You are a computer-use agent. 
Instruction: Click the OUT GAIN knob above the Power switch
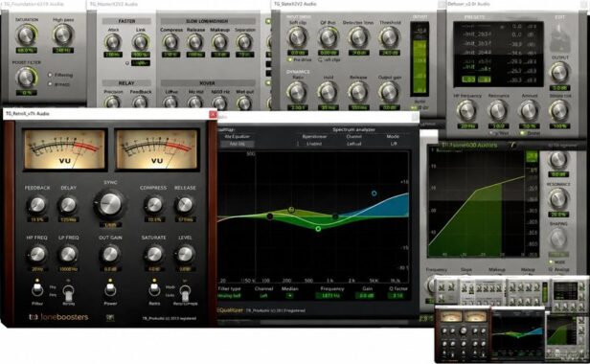pyautogui.click(x=110, y=255)
